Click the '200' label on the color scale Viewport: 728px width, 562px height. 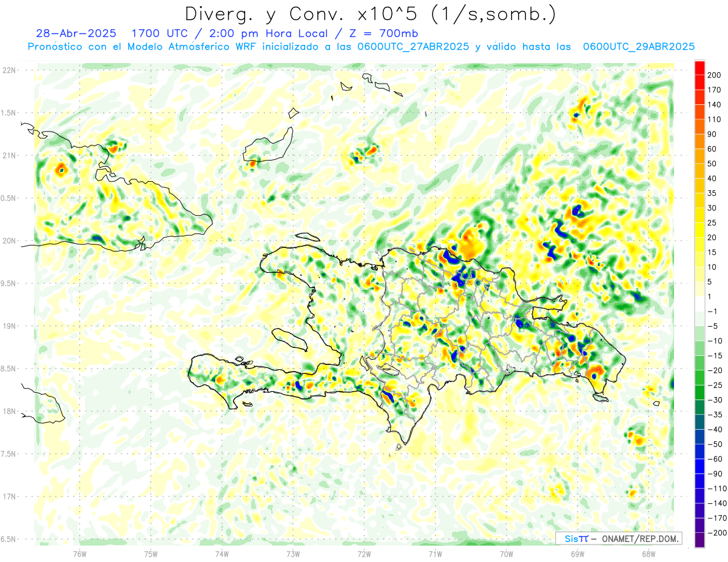click(x=715, y=75)
